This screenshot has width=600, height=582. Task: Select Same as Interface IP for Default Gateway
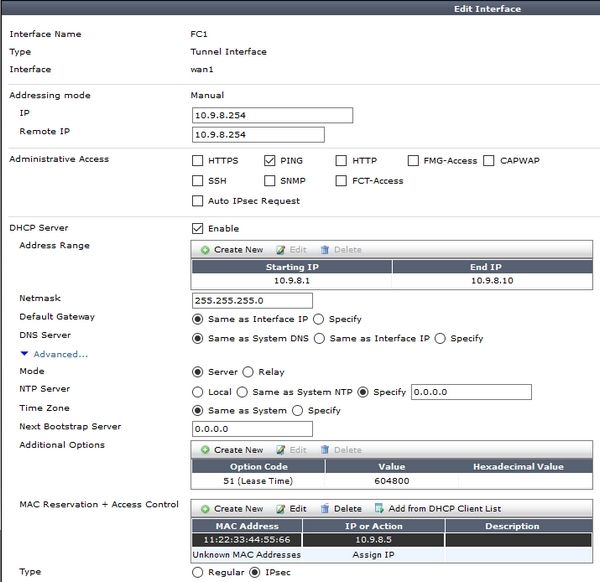(197, 319)
